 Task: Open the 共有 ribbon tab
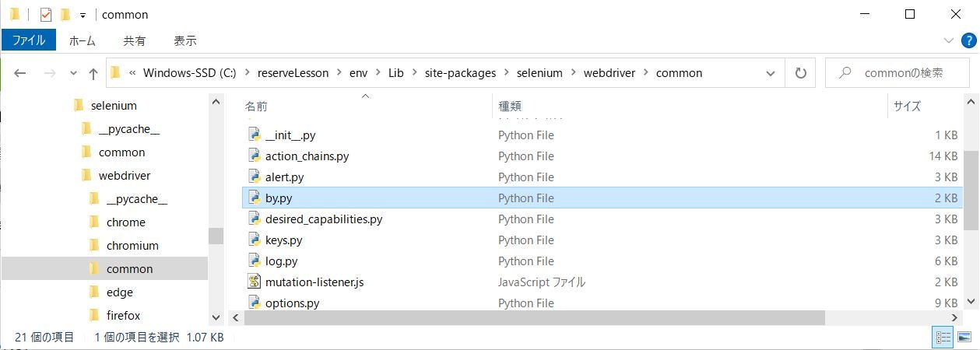coord(134,40)
